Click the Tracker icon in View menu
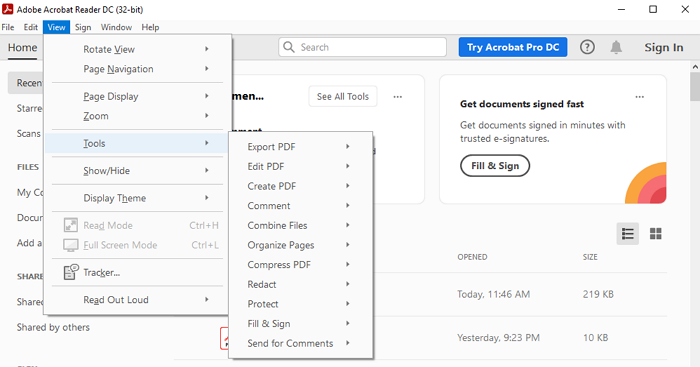This screenshot has width=700, height=367. pyautogui.click(x=71, y=272)
